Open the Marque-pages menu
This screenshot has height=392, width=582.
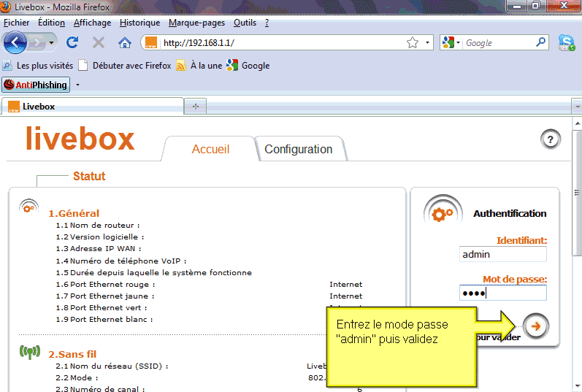coord(196,23)
